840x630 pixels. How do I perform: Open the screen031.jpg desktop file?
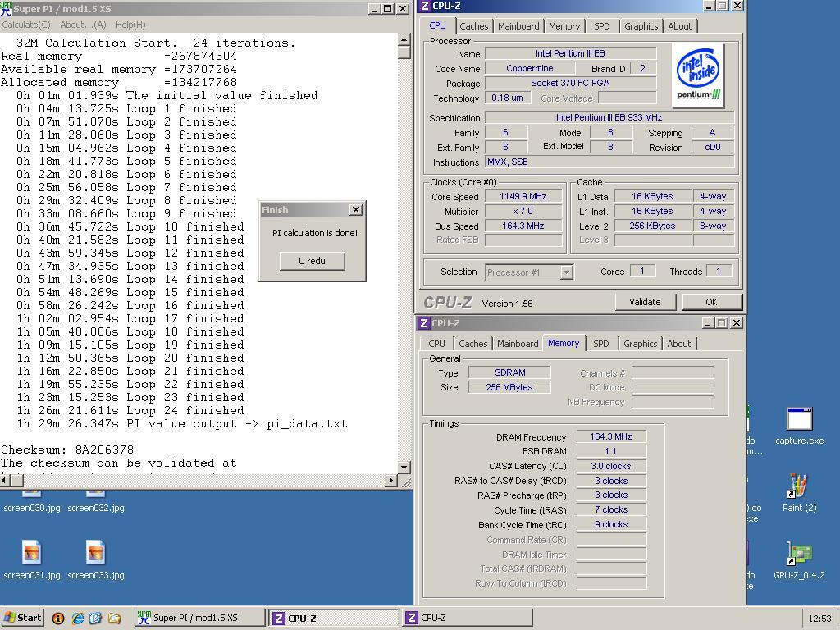[32, 559]
